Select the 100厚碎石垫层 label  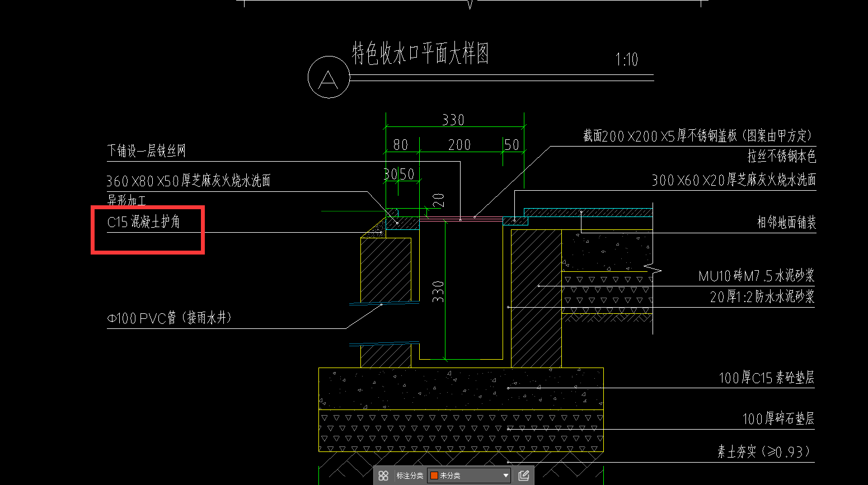click(778, 418)
